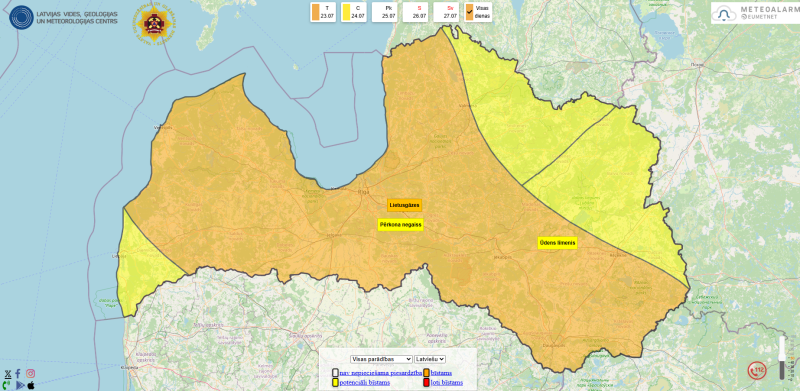Open the Latvijas Vides, Ģeoloģijas un Meteoroloģijas Centrs logo
800x391 pixels.
point(64,17)
